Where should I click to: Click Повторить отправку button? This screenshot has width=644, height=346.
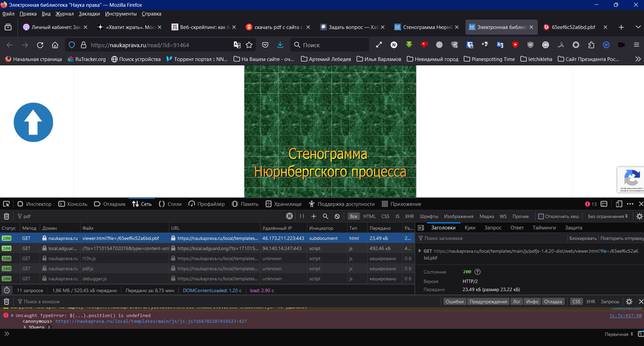[622, 238]
